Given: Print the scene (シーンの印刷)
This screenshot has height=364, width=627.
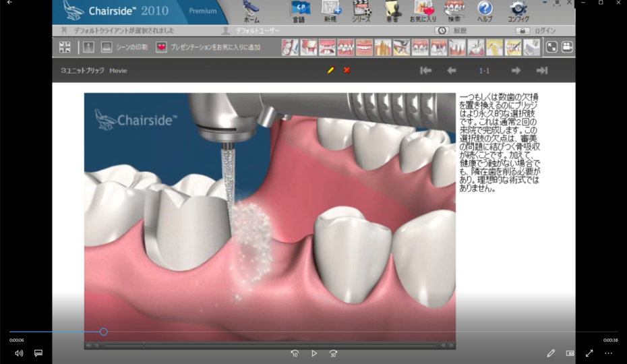Looking at the screenshot, I should tap(124, 47).
